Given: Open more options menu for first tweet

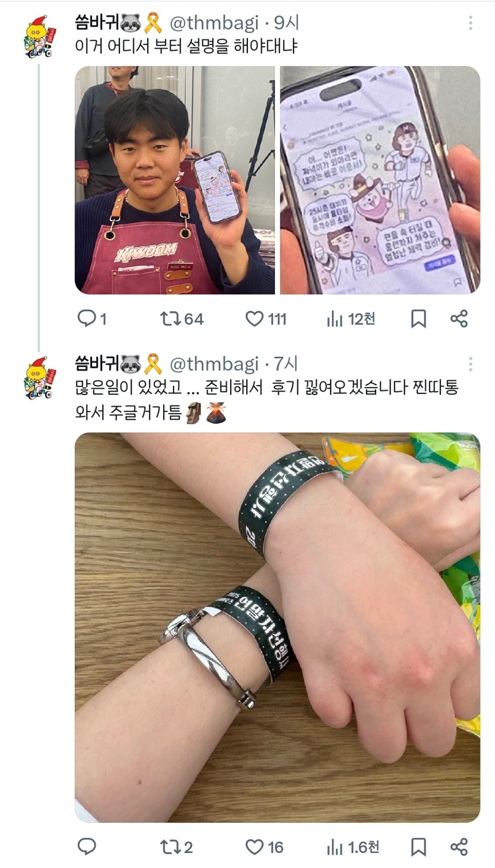Looking at the screenshot, I should [x=470, y=23].
